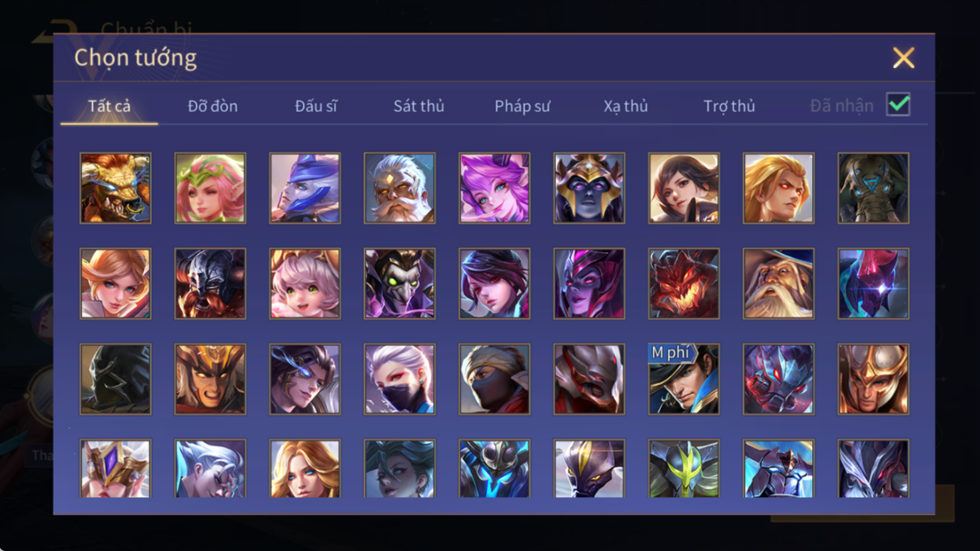Select the purple-haired horned girl hero
Viewport: 980px width, 551px height.
tap(494, 188)
